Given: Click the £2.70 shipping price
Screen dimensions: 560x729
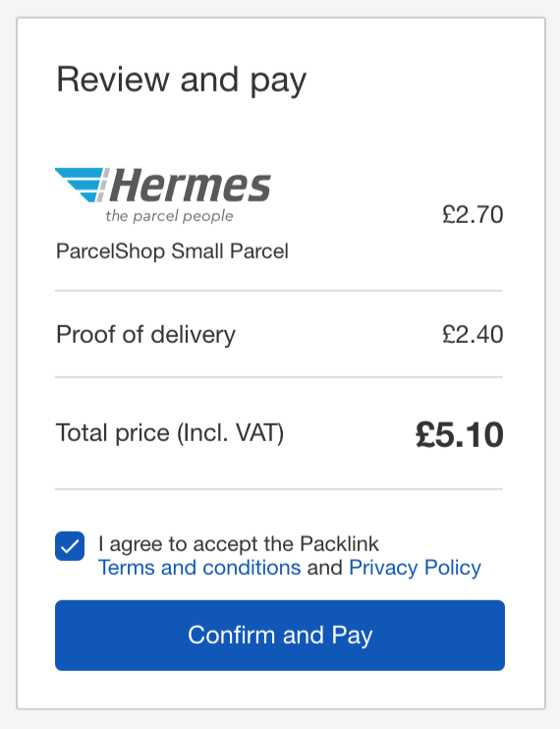Looking at the screenshot, I should pyautogui.click(x=473, y=214).
